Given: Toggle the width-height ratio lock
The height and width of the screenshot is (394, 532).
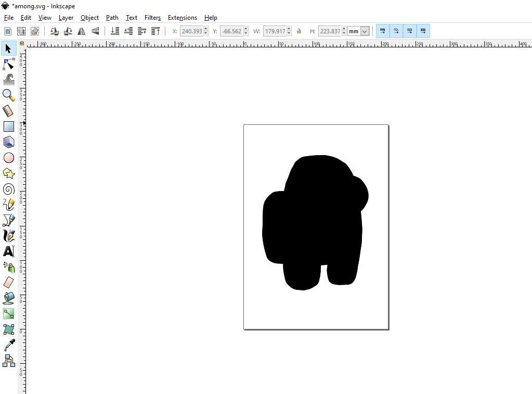Looking at the screenshot, I should click(x=299, y=31).
